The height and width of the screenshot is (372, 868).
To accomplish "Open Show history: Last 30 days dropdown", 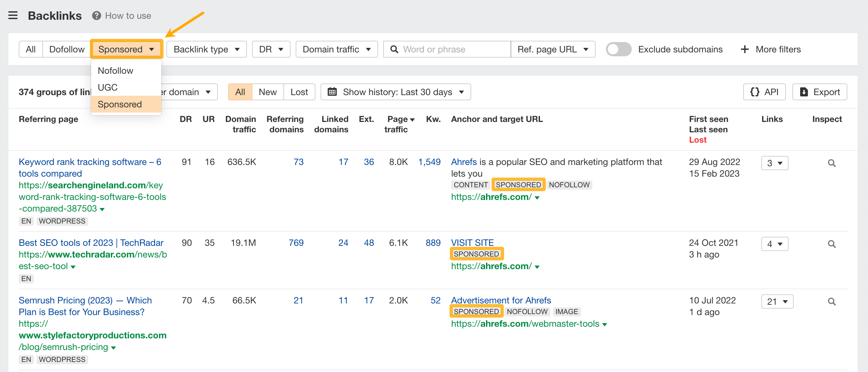I will pos(396,92).
